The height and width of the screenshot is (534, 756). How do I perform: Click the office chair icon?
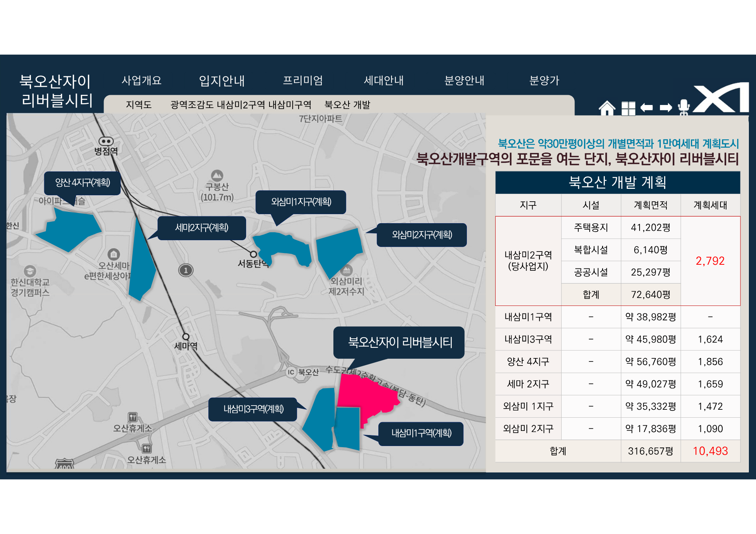683,107
